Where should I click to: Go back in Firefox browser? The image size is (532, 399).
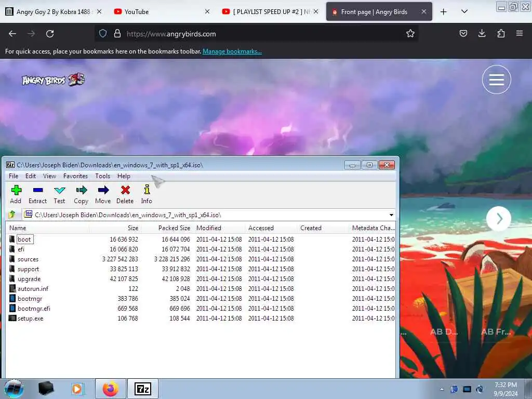(12, 34)
